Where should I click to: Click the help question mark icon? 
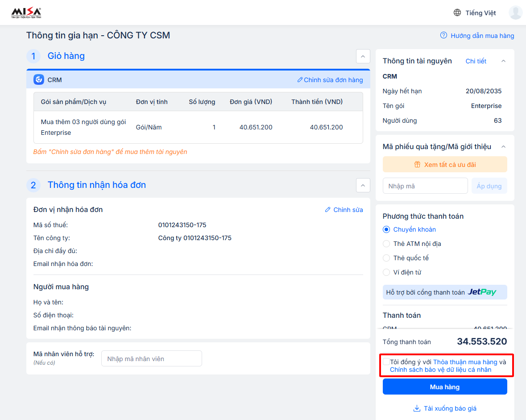pyautogui.click(x=443, y=35)
